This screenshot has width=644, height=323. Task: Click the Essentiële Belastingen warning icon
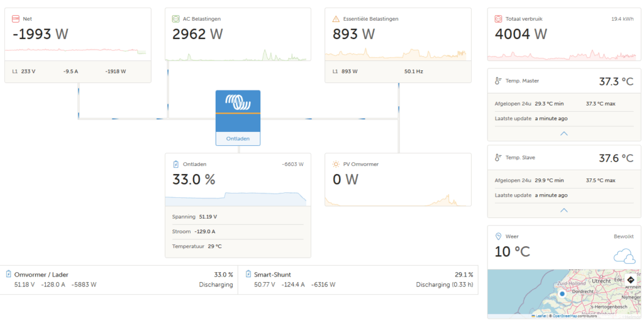[336, 19]
